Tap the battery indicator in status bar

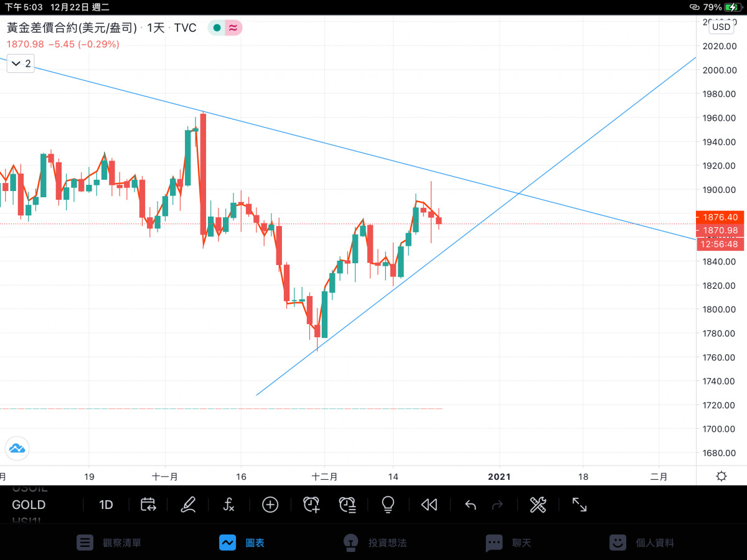click(732, 7)
